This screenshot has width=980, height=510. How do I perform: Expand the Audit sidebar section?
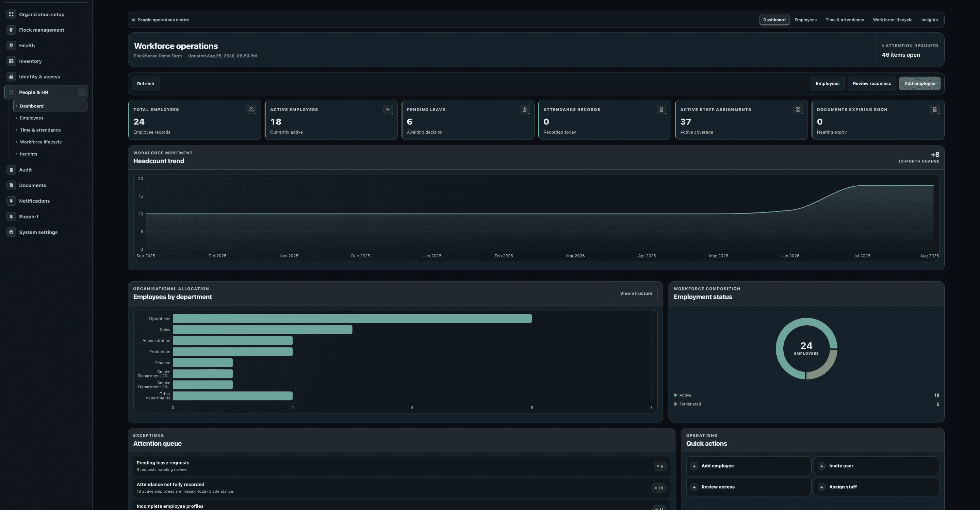(82, 170)
